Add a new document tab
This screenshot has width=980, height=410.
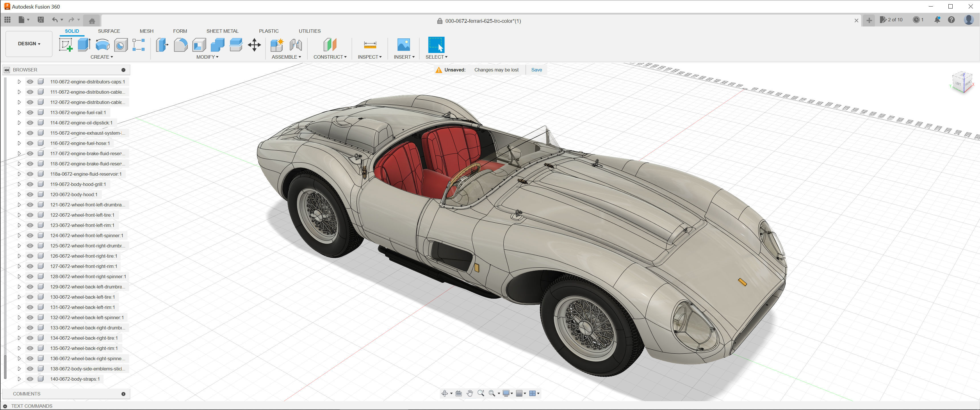pyautogui.click(x=869, y=20)
